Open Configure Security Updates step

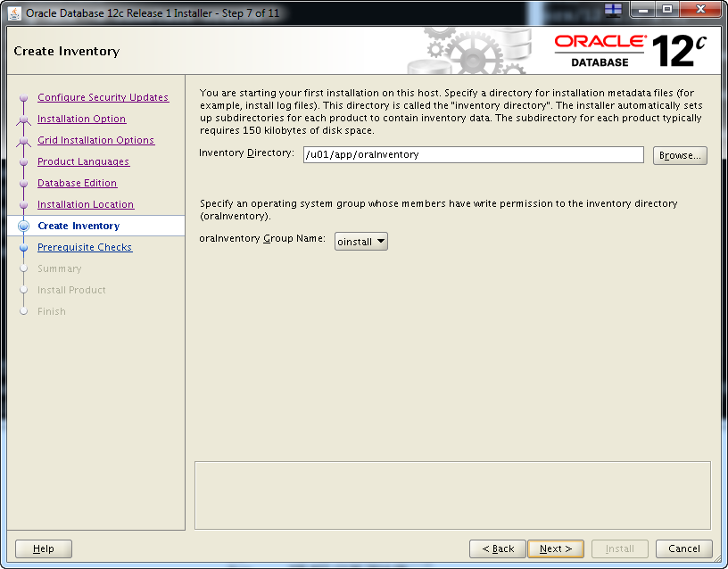click(x=103, y=97)
